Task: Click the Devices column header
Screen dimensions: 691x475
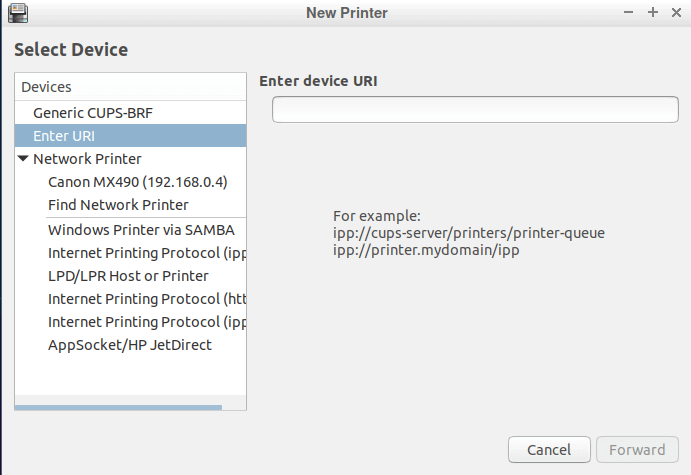Action: (x=130, y=87)
